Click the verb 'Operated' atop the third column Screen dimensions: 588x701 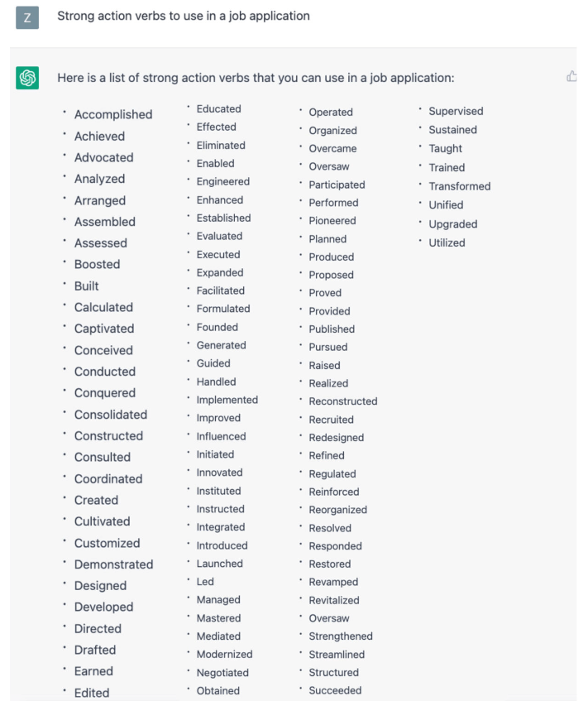click(331, 112)
